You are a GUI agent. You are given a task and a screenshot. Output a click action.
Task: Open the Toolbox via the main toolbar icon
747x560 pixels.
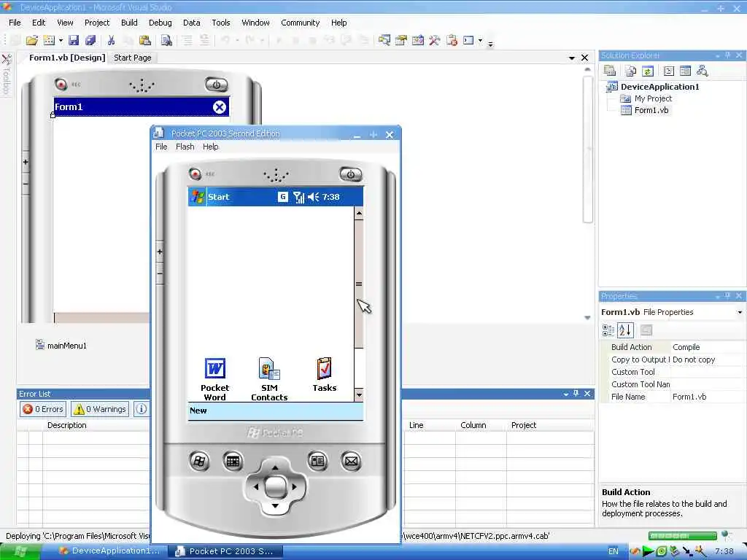434,41
